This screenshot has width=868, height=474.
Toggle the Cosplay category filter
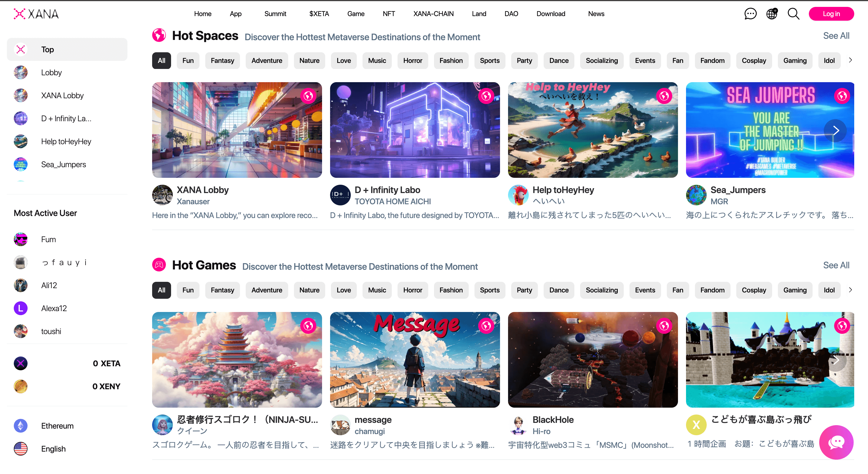754,60
